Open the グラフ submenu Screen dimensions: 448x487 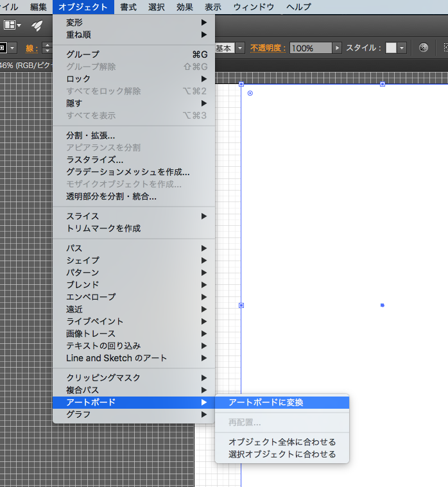coord(134,414)
